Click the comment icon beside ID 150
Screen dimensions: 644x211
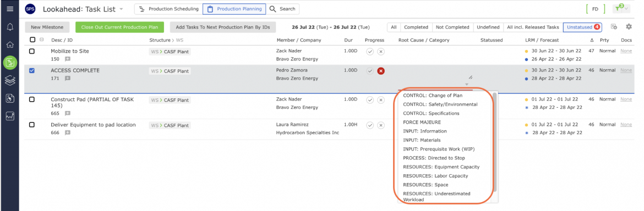click(68, 59)
